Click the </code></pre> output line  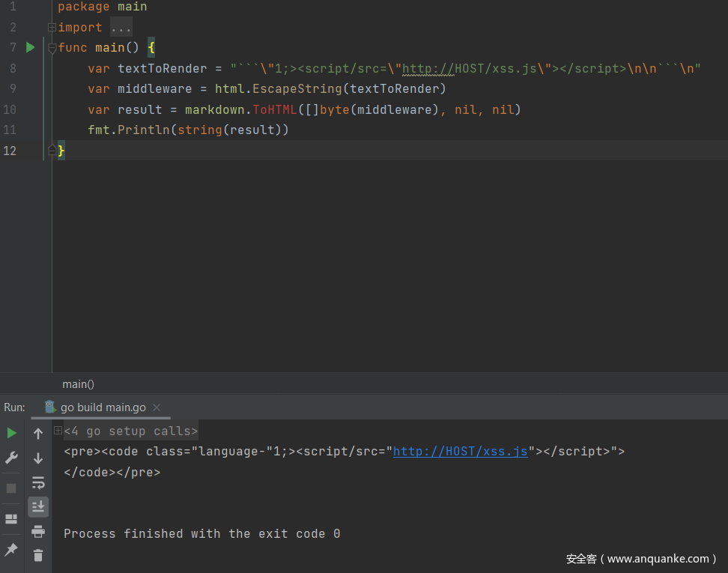tap(112, 472)
